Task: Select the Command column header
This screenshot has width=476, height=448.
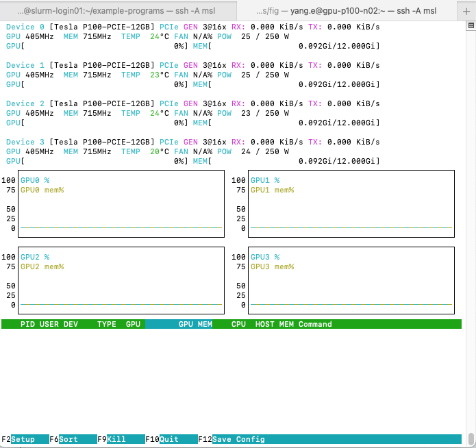Action: coord(315,324)
